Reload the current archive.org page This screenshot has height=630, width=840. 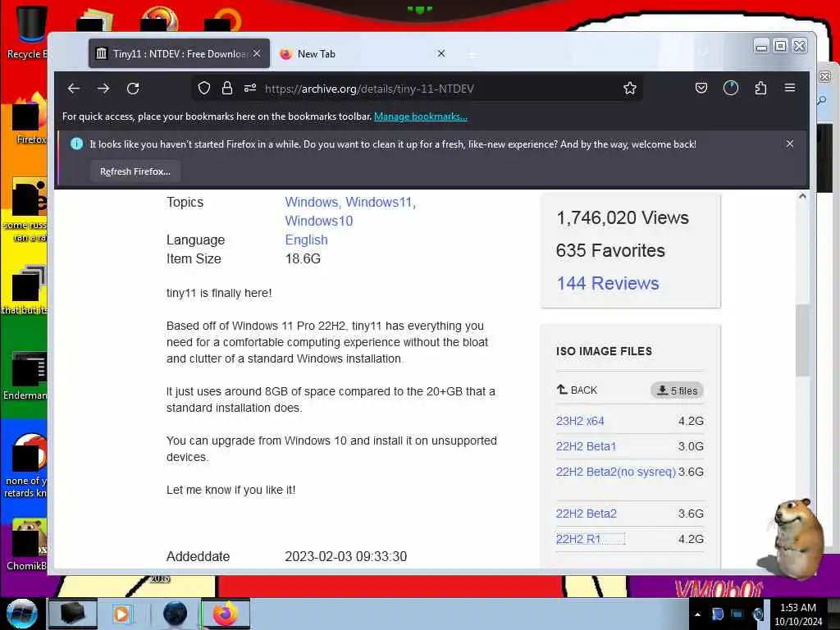coord(133,89)
